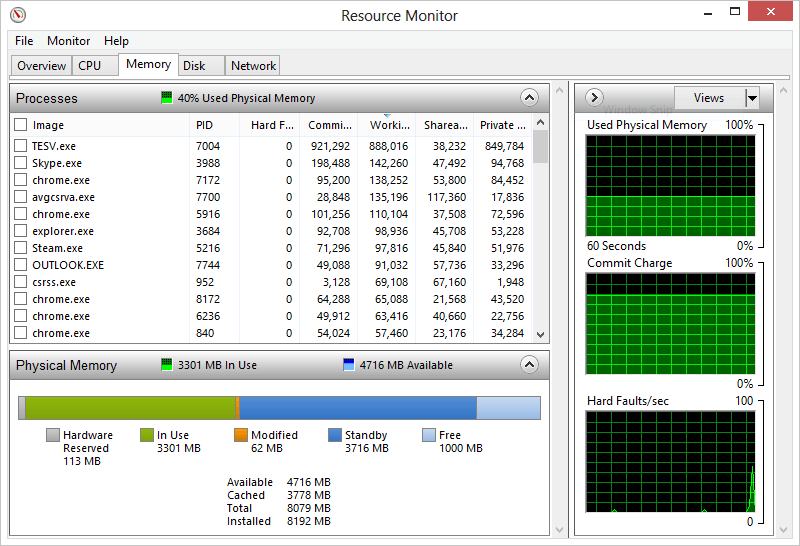Click the blue Available memory indicator icon
Screen dimensions: 800x546
348,364
